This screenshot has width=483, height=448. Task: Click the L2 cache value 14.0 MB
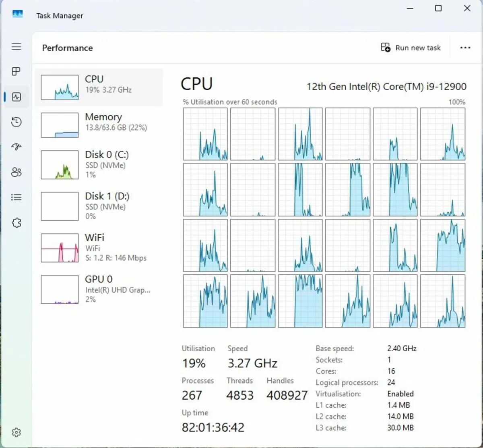pyautogui.click(x=400, y=416)
